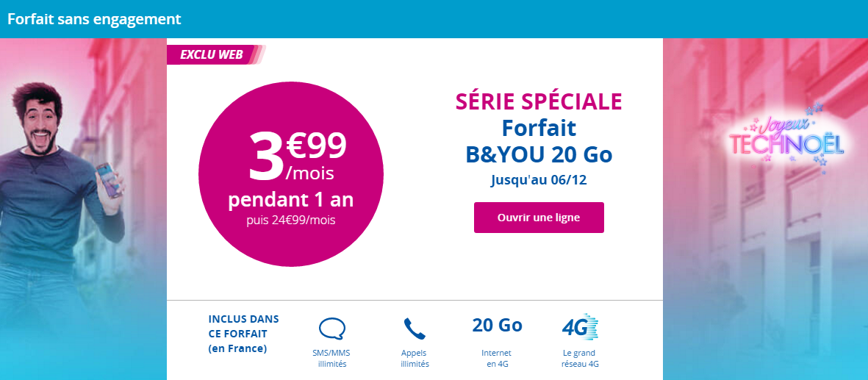
Task: Click the pendant 1 an text
Action: [x=290, y=200]
